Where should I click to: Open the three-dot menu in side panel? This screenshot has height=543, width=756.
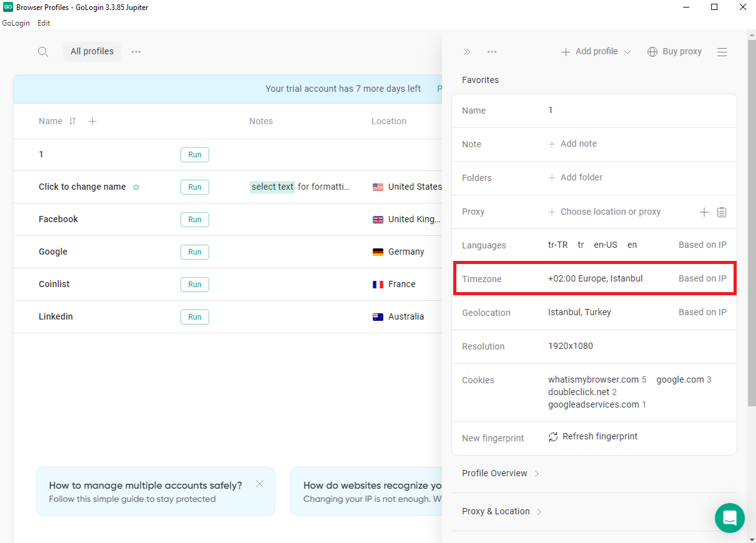(492, 52)
